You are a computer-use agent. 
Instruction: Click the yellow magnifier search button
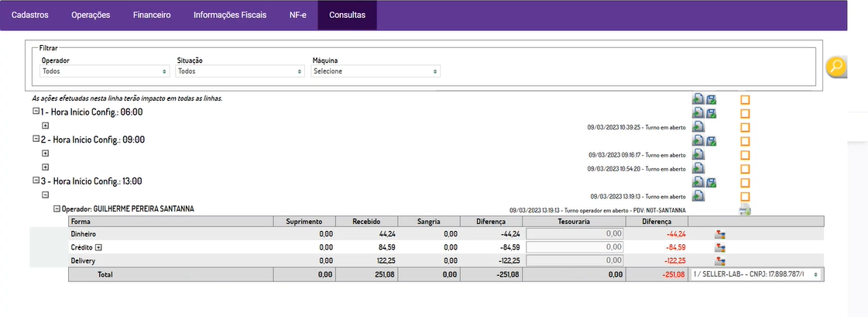click(x=835, y=68)
